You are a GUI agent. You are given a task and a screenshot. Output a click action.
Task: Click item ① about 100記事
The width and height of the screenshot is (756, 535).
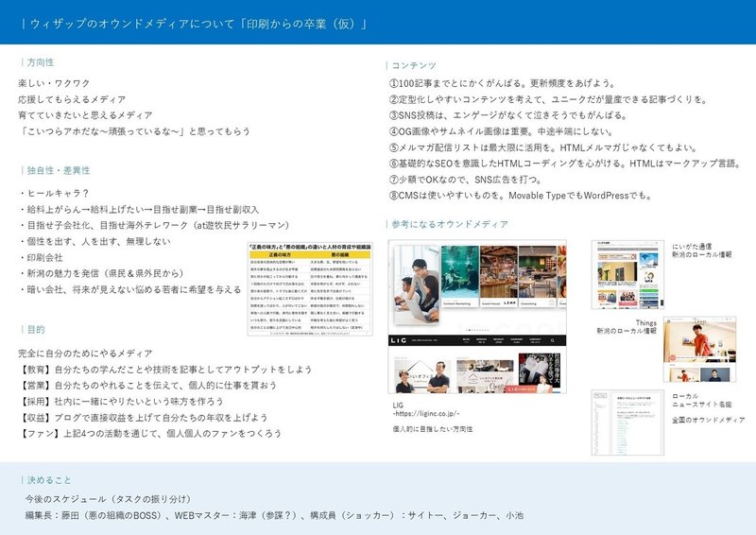[x=503, y=83]
